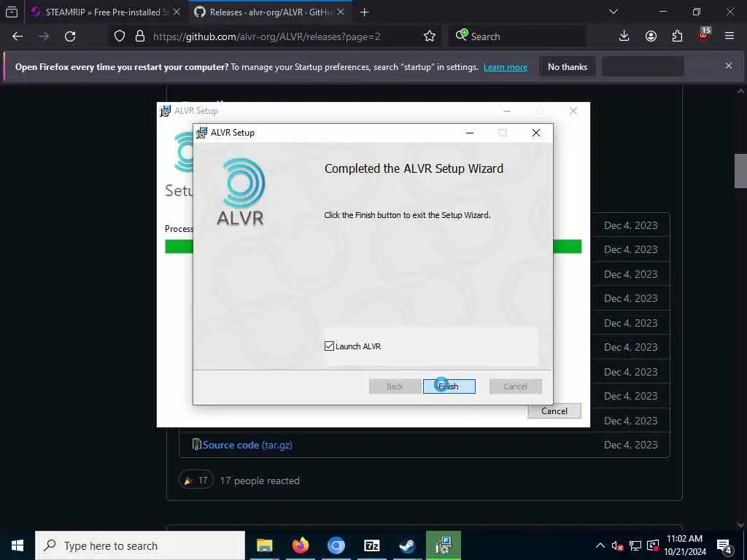Click the page vertical scrollbar thumb
Image resolution: width=747 pixels, height=560 pixels.
(741, 171)
